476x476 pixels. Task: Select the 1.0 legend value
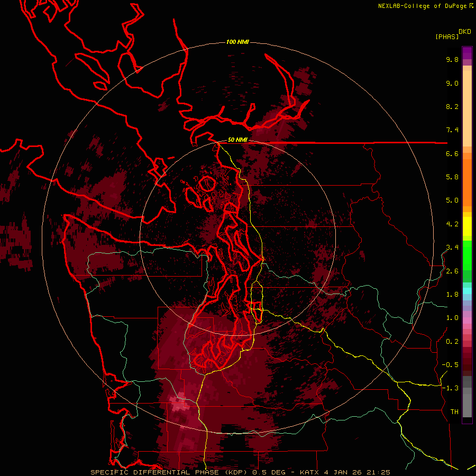pos(452,318)
